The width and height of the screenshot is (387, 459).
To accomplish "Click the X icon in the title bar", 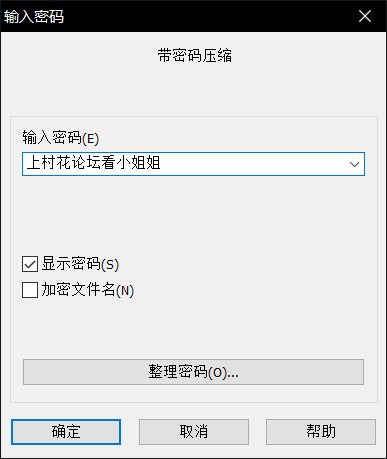I will (x=365, y=16).
